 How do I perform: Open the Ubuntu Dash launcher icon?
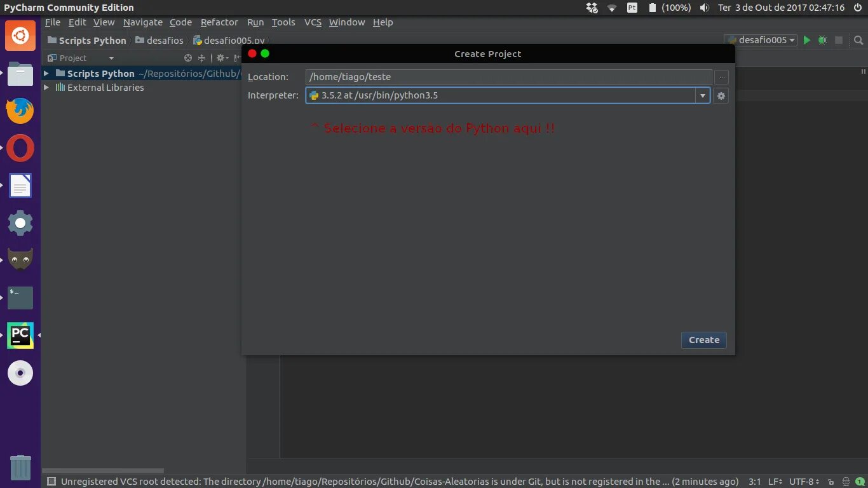pyautogui.click(x=20, y=36)
